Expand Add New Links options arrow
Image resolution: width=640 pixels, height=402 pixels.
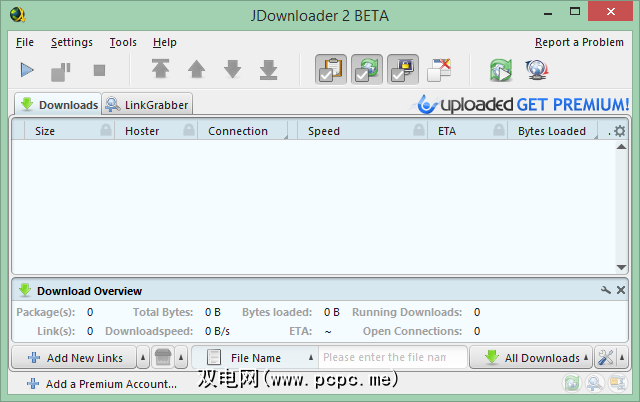tap(142, 358)
